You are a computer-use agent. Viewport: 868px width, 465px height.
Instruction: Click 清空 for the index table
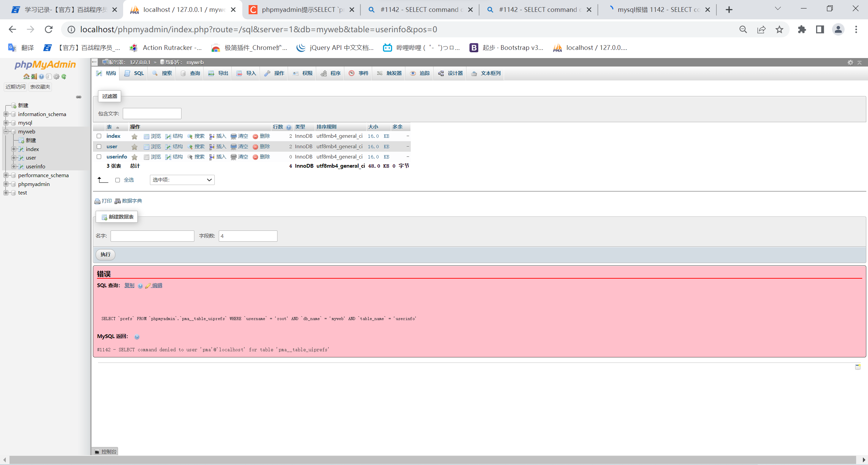(239, 136)
